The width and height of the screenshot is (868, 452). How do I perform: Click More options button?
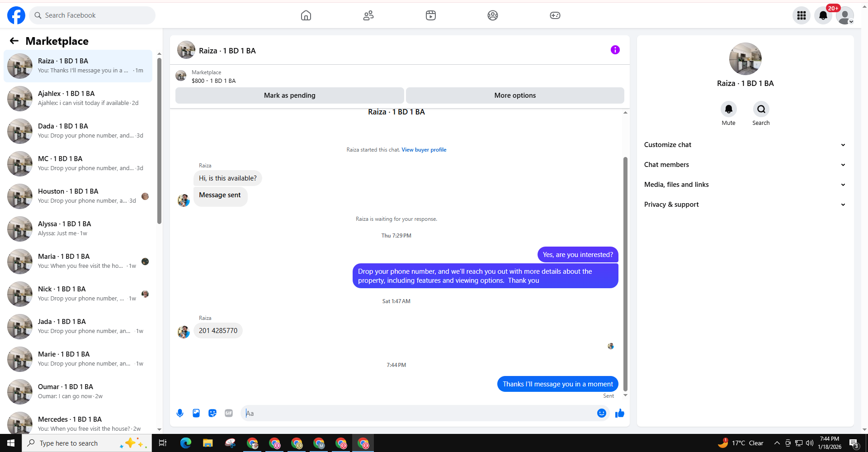click(x=515, y=95)
